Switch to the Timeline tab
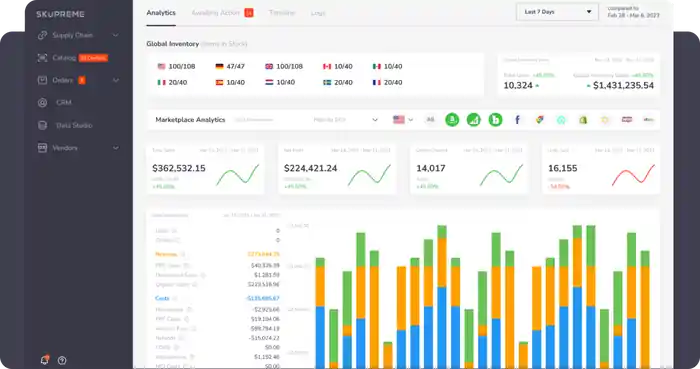Image resolution: width=700 pixels, height=369 pixels. (x=282, y=13)
